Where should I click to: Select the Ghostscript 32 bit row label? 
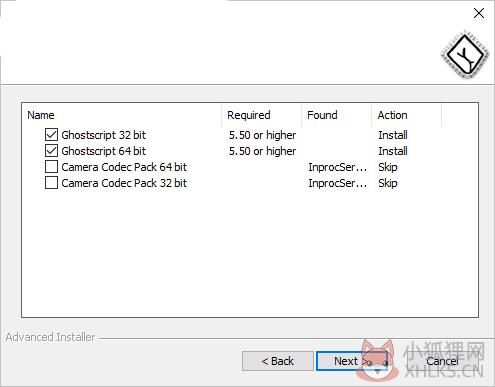pos(104,135)
